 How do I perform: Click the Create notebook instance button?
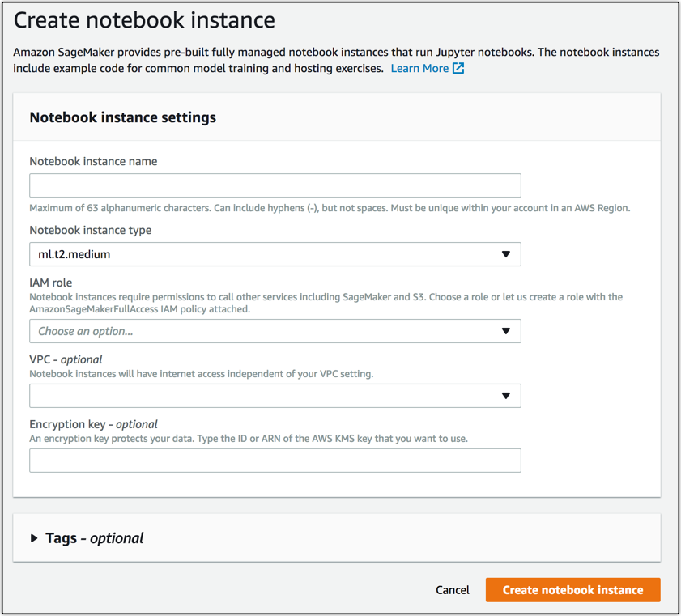pyautogui.click(x=572, y=589)
